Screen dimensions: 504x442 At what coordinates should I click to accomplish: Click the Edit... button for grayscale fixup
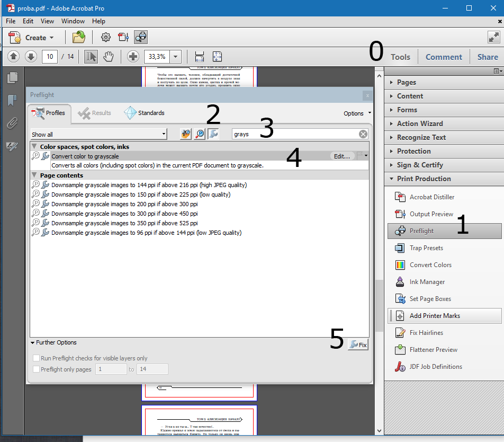point(342,156)
